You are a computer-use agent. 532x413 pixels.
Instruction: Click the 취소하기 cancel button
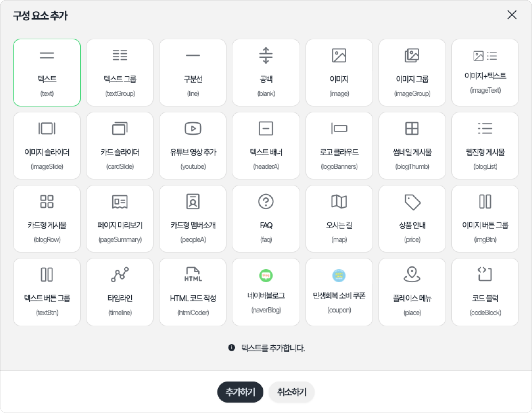[291, 392]
